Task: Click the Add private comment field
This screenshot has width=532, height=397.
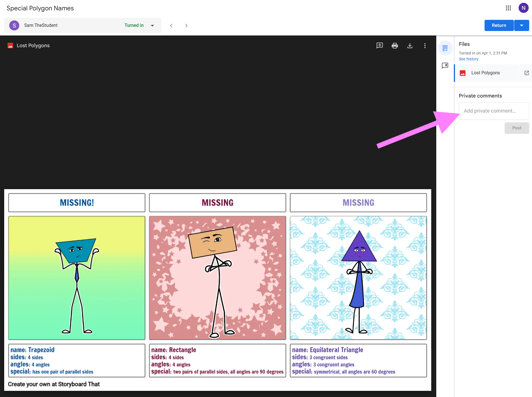Action: coord(493,111)
